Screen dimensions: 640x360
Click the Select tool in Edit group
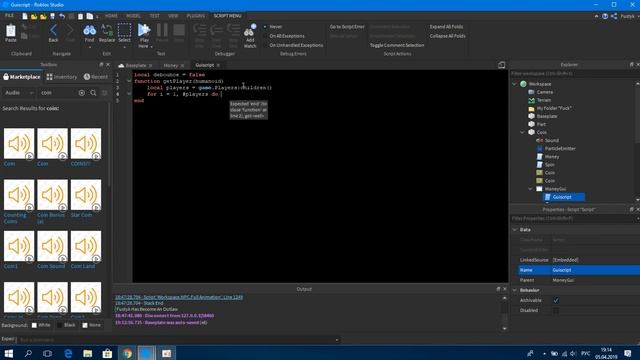pos(124,30)
